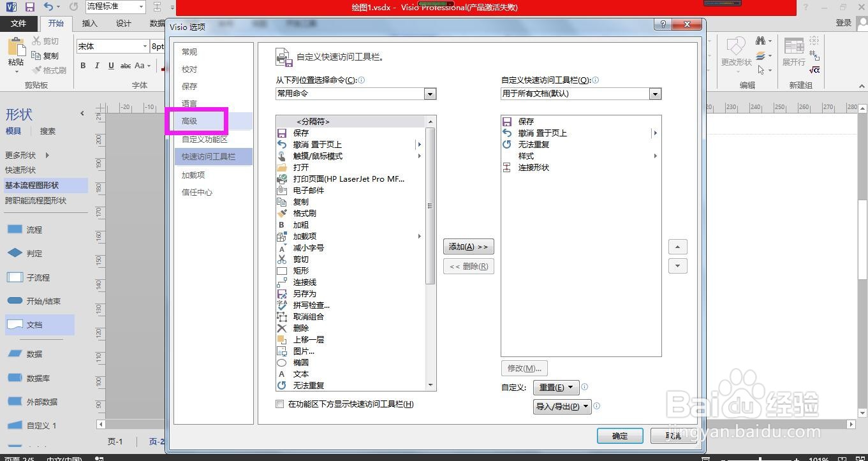Image resolution: width=868 pixels, height=461 pixels.
Task: Click the Save icon in the title bar toolbar
Action: [30, 7]
